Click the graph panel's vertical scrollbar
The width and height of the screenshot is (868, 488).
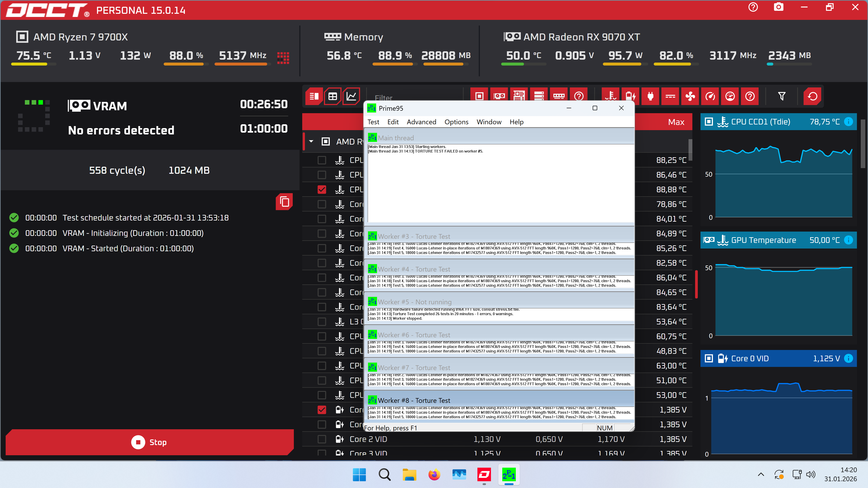[863, 143]
